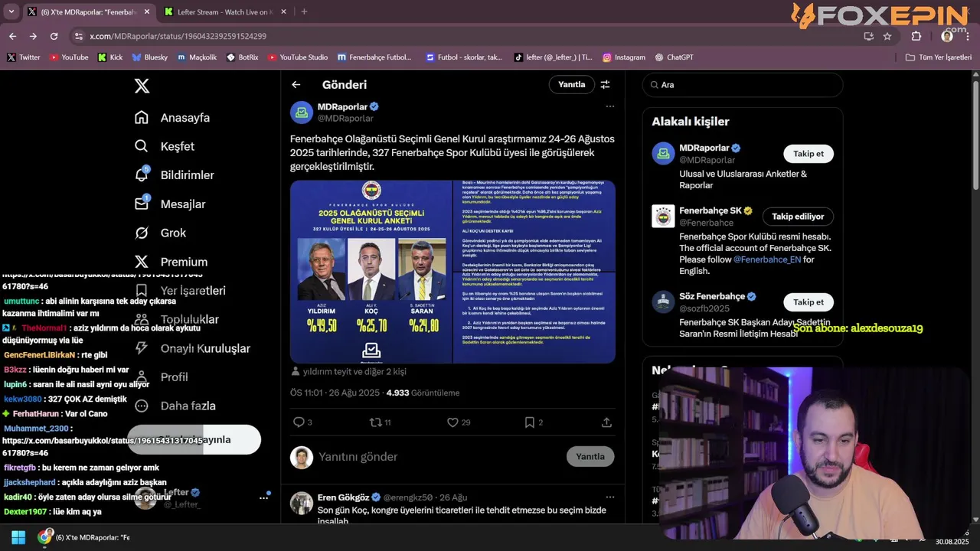Follow Söz Fenerbahçe with Takip et
The width and height of the screenshot is (980, 551).
(x=808, y=302)
